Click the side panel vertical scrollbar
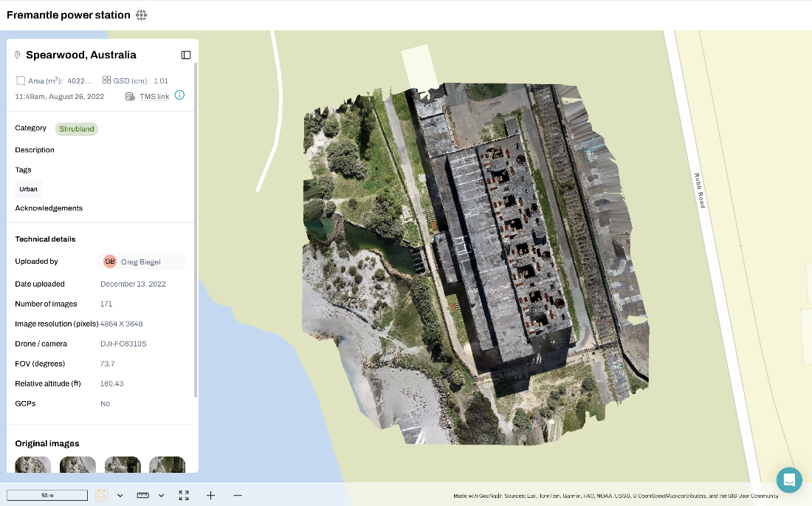 tap(196, 230)
